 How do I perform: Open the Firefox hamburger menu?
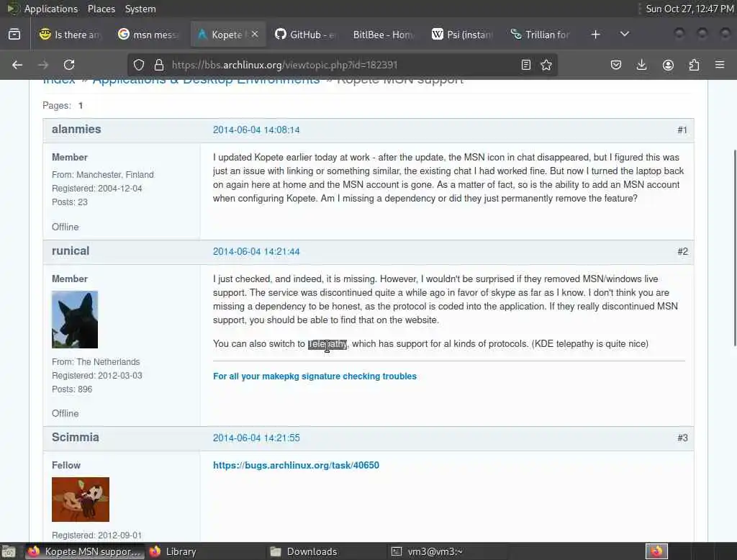[720, 65]
